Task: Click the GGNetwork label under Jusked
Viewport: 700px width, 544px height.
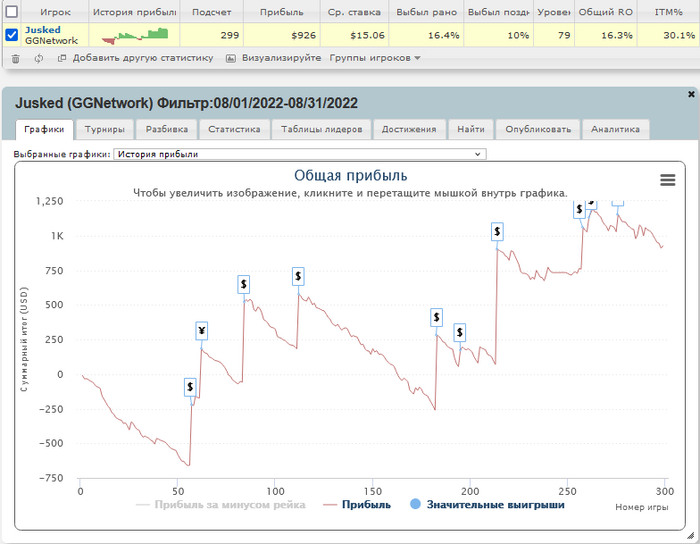Action: pos(51,41)
